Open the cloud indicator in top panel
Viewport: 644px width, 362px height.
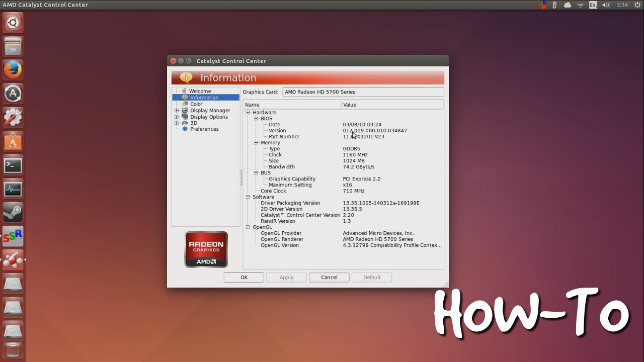[x=568, y=5]
